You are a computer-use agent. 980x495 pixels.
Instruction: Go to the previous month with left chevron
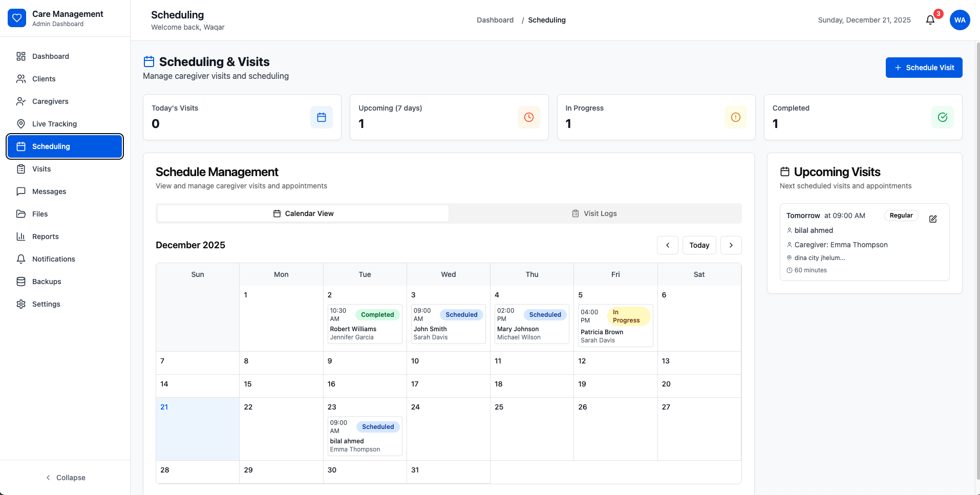click(x=668, y=245)
